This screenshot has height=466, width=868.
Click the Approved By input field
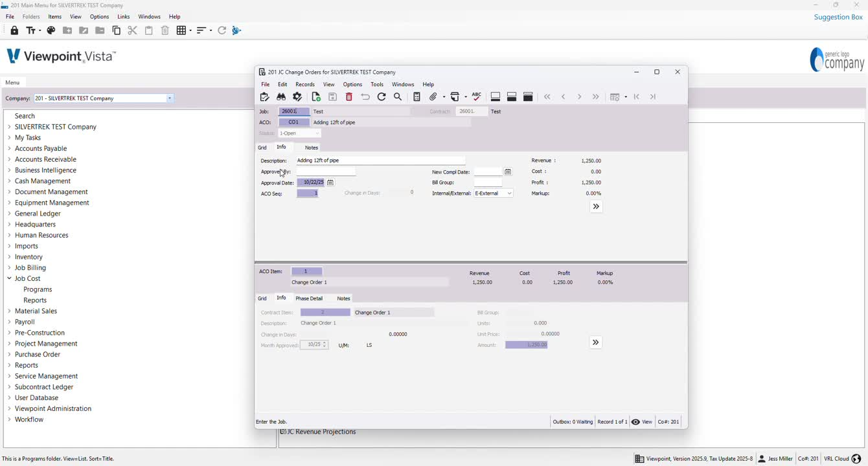pyautogui.click(x=326, y=172)
